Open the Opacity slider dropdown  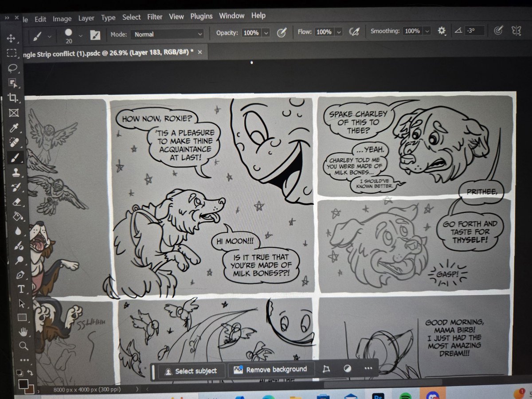point(266,33)
